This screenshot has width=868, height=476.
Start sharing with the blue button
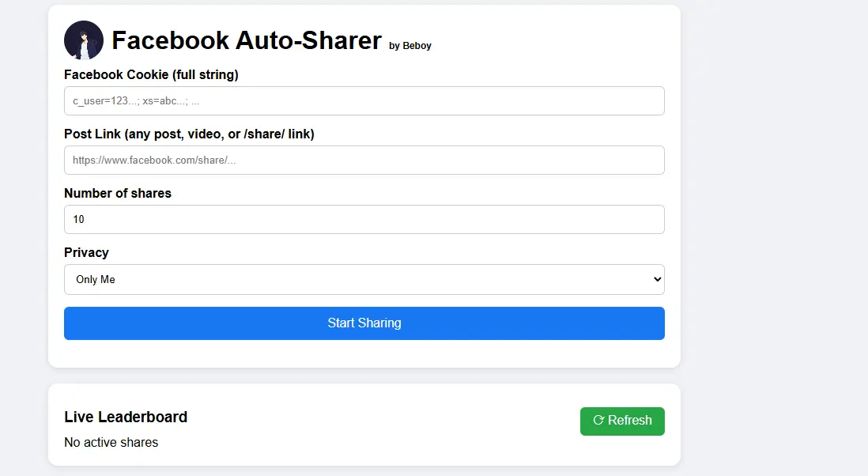click(364, 323)
